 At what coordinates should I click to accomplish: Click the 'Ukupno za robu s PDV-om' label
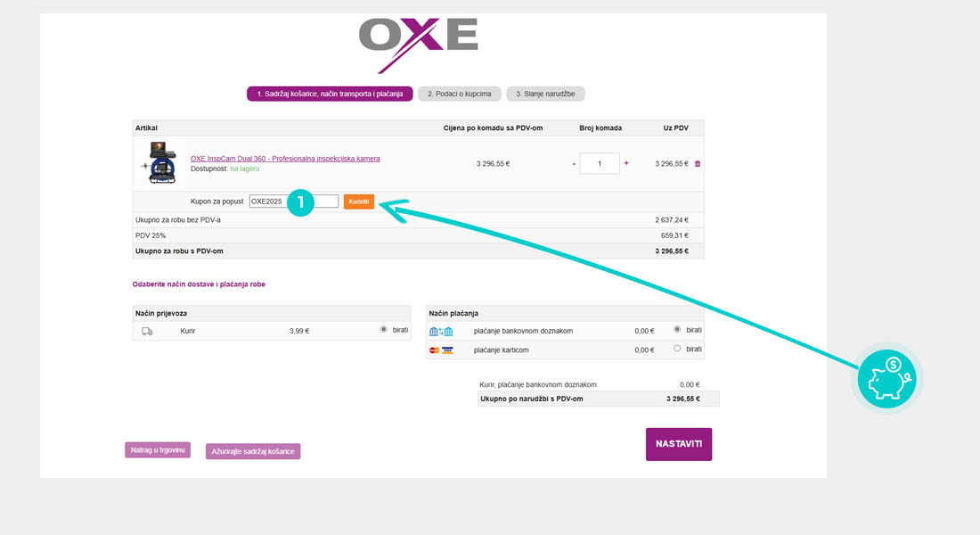click(x=179, y=251)
